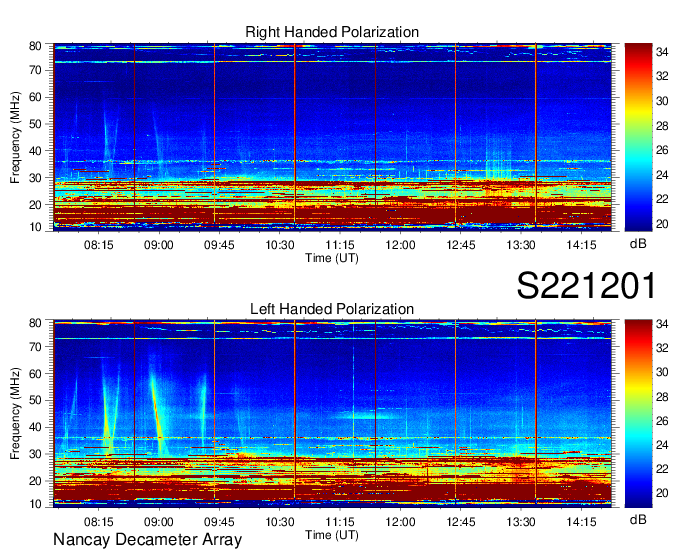
Task: Click 20 MHz tick on Left Handed plot
Action: 35,481
